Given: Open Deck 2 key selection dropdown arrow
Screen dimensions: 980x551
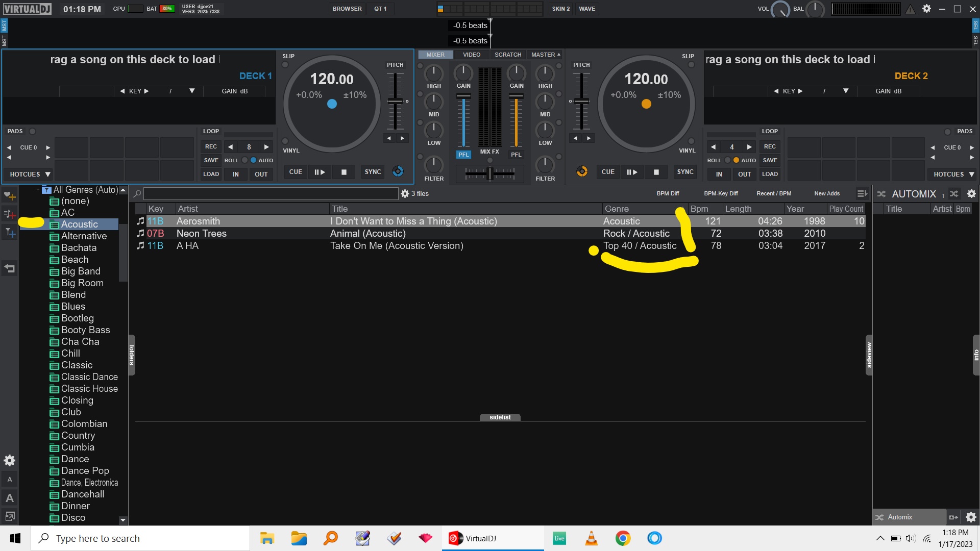Looking at the screenshot, I should (846, 91).
